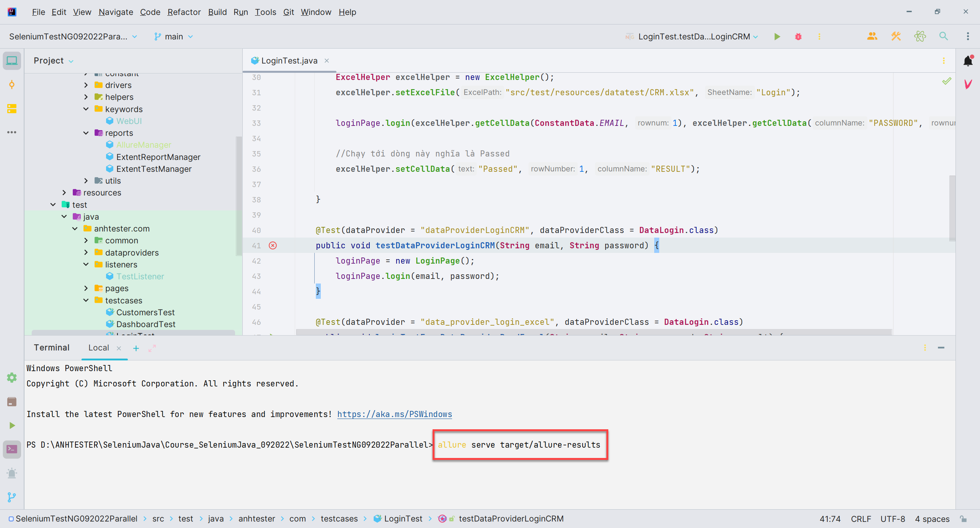Viewport: 980px width, 528px height.
Task: Open Search Everywhere magnifier icon
Action: click(944, 36)
